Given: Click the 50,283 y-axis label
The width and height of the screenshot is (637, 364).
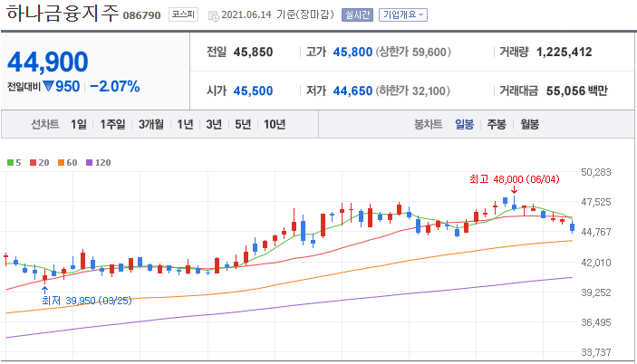Looking at the screenshot, I should pyautogui.click(x=595, y=172).
